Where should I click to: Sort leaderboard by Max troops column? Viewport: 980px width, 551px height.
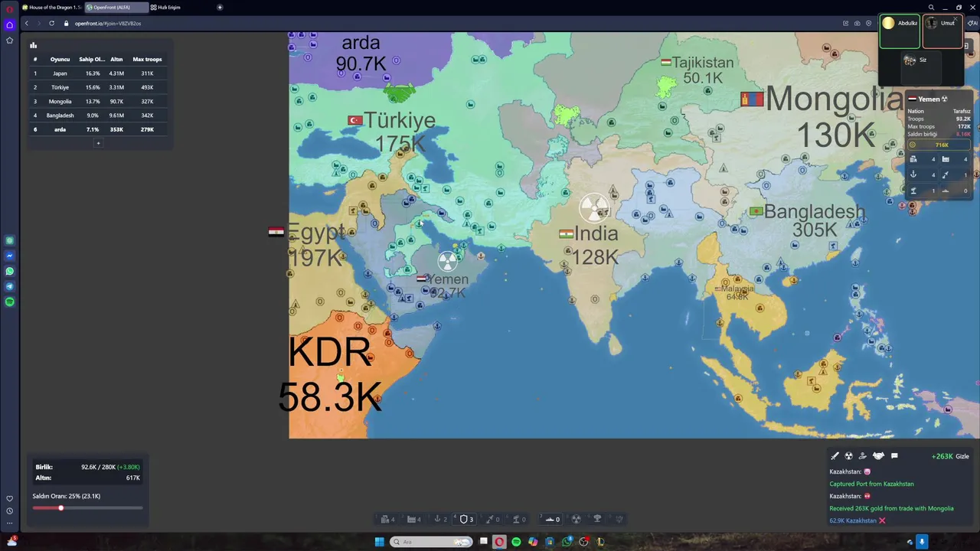[147, 59]
